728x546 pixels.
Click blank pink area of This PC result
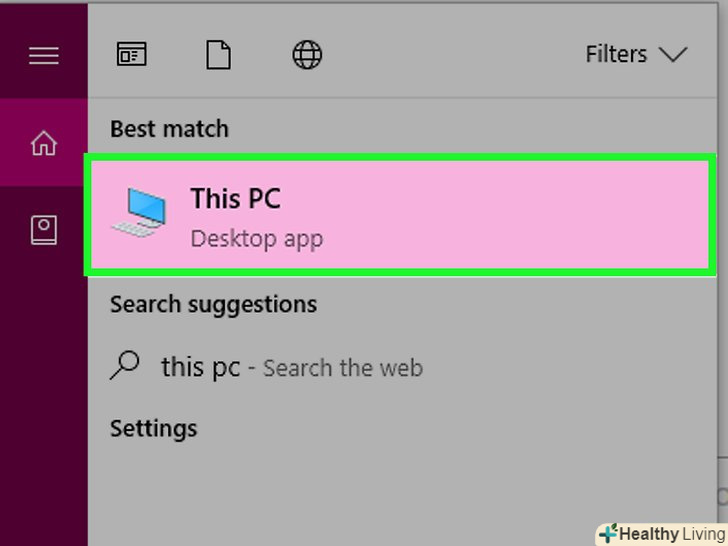point(520,215)
